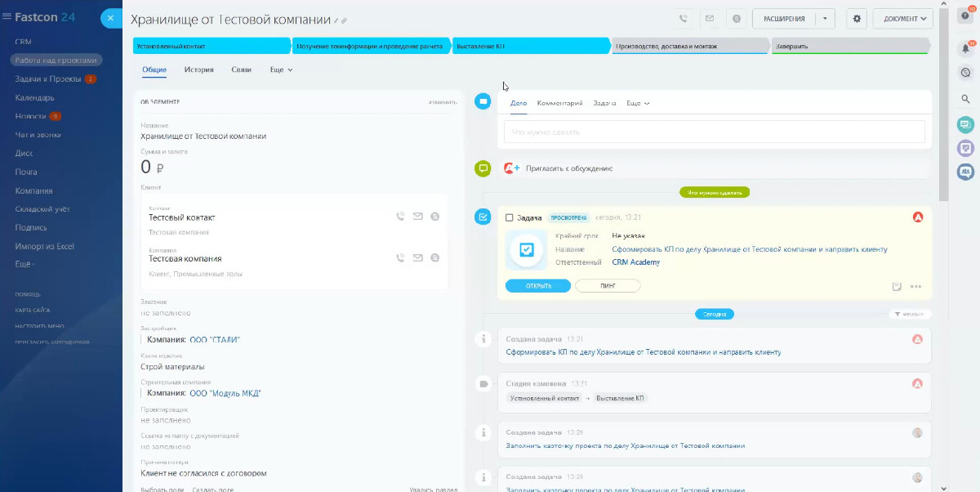Click Создать поле at the section bottom
The height and width of the screenshot is (492, 980).
(212, 490)
